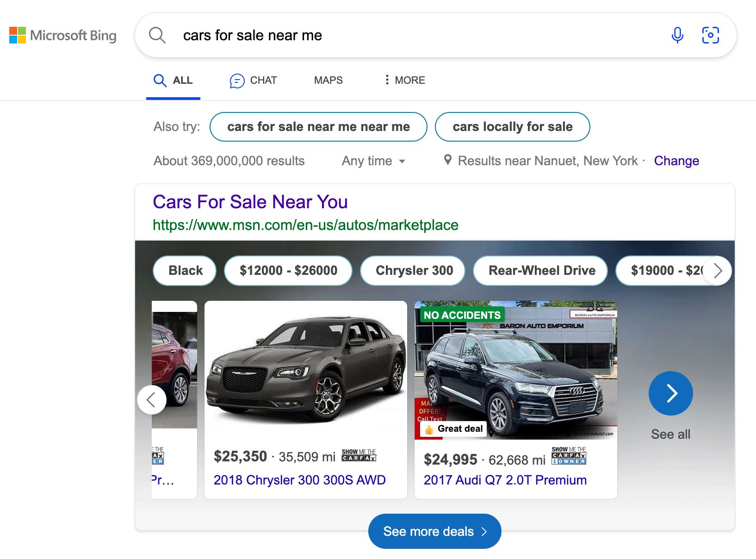View Carfax 1 Owner badge for Audi
The height and width of the screenshot is (559, 756).
click(x=569, y=456)
